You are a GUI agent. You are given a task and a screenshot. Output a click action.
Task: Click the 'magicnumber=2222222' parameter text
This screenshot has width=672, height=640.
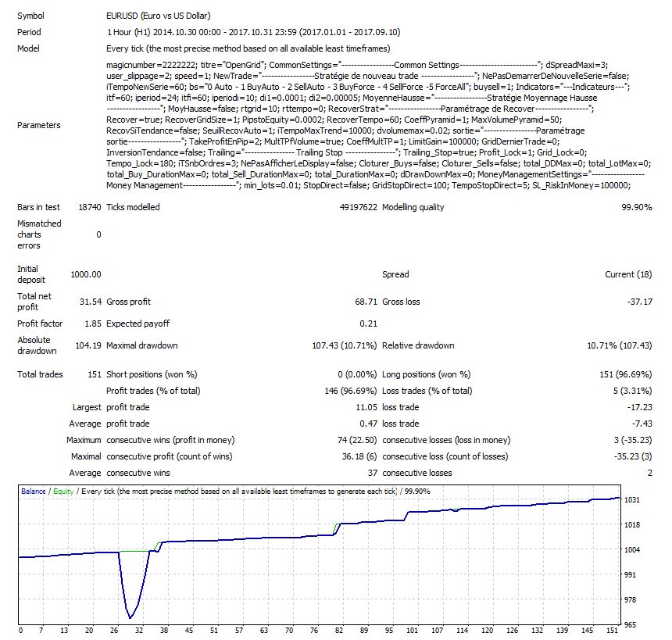[x=151, y=65]
